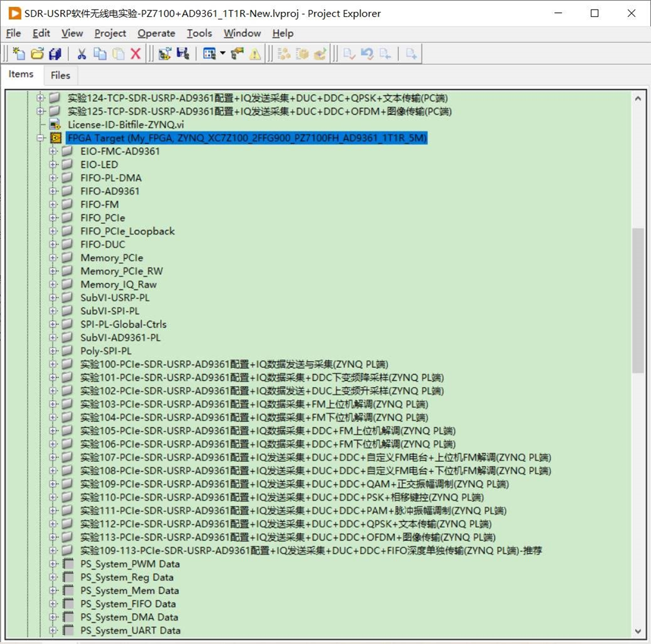The width and height of the screenshot is (651, 644).
Task: Click the Paste clipboard icon
Action: (x=119, y=53)
